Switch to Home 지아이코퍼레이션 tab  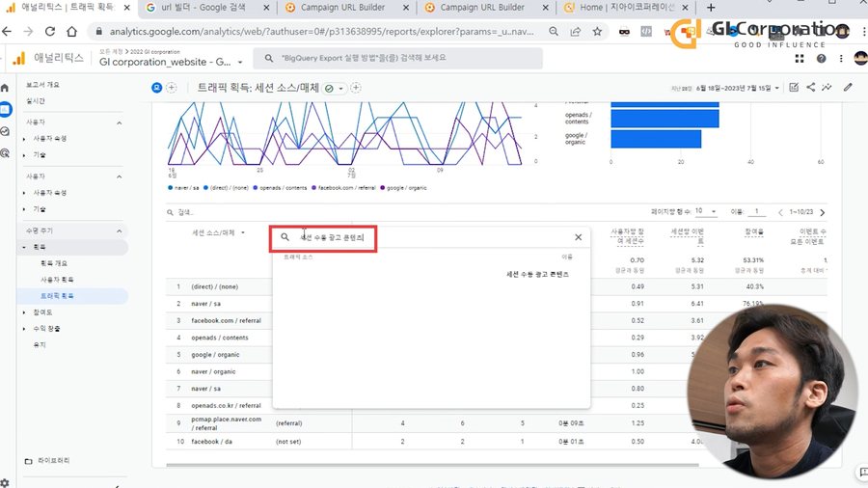[627, 8]
